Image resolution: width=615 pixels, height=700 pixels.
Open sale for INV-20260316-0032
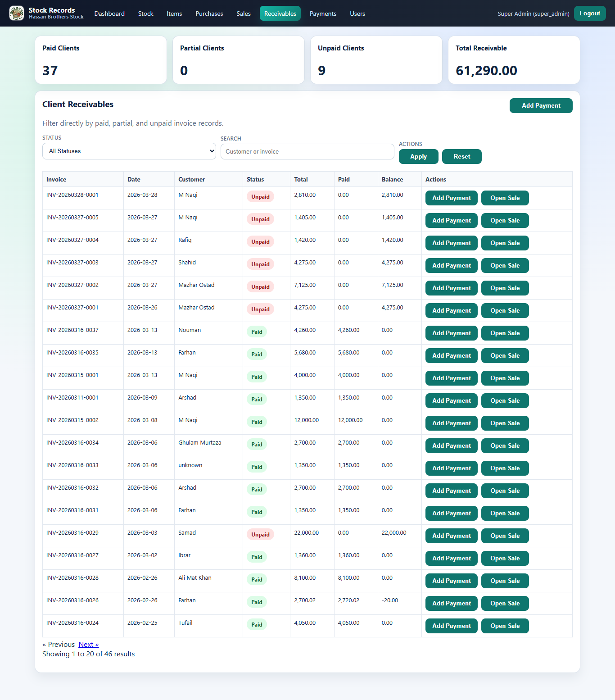point(505,491)
